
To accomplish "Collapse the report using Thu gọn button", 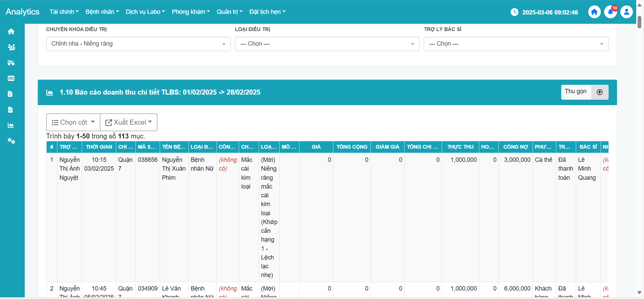I will 584,92.
